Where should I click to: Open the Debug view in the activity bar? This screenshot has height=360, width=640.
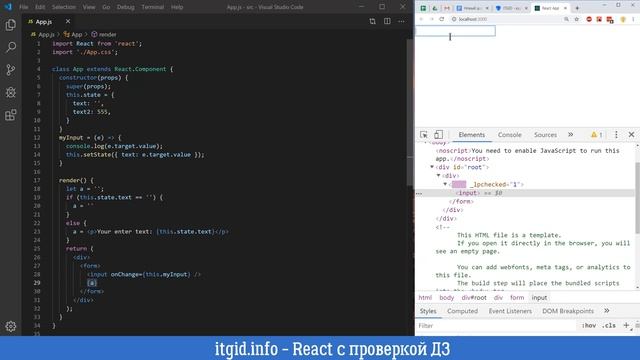pos(11,92)
